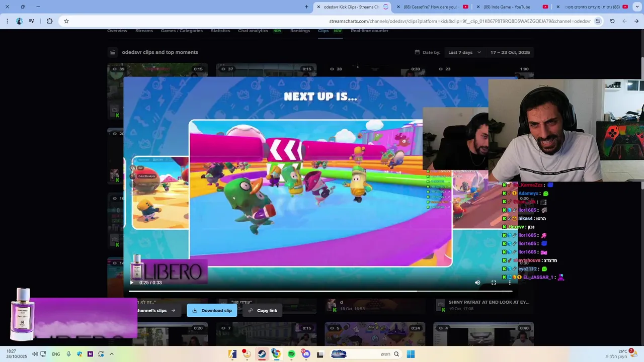Open the Last 7 days date dropdown
The width and height of the screenshot is (644, 362).
[464, 52]
